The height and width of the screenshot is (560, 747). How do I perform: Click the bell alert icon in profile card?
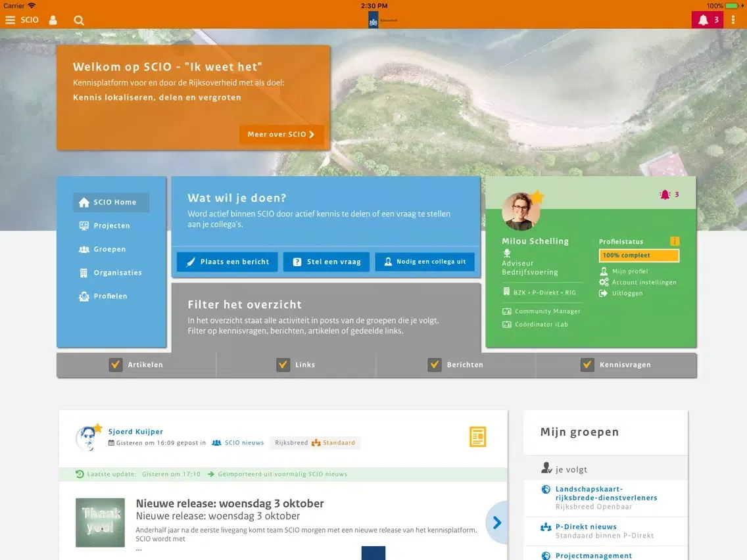(665, 195)
